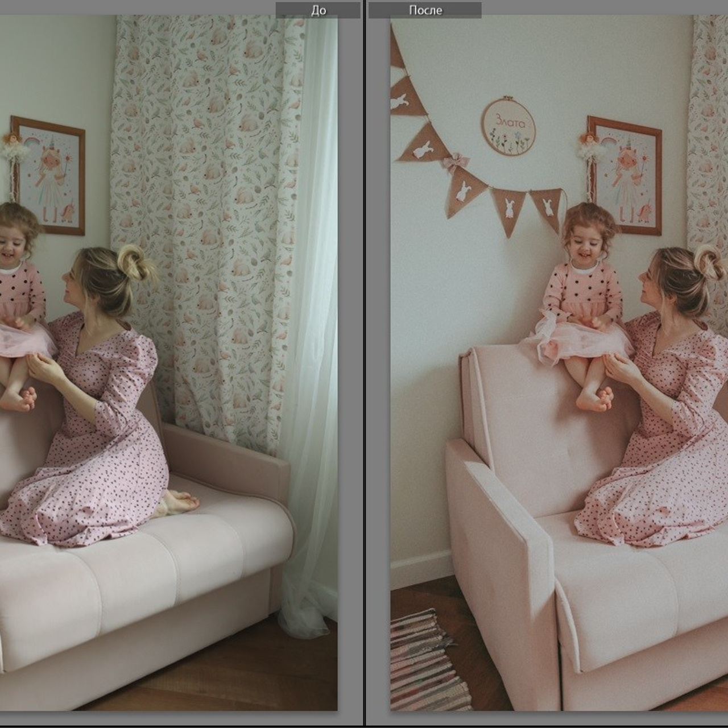Click the "До" before-view label

pyautogui.click(x=318, y=10)
